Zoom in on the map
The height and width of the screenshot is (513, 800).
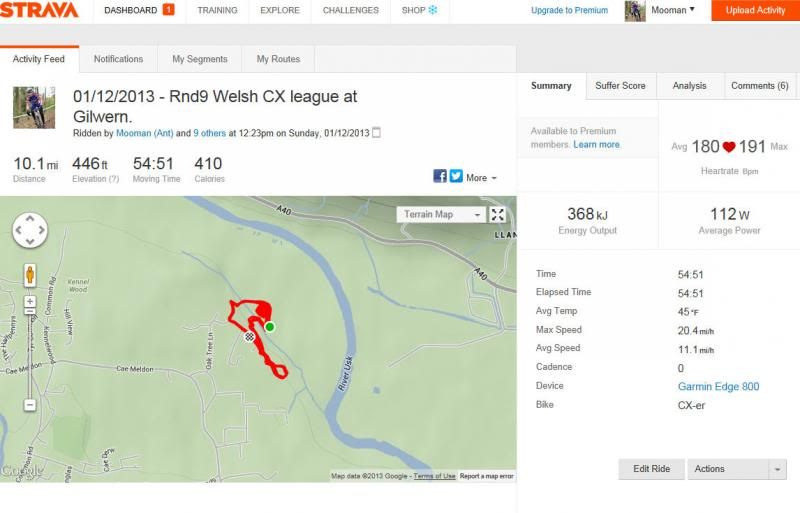coord(30,301)
